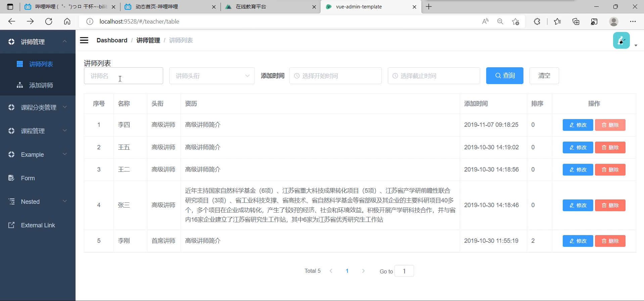Collapse the 讲师管理 menu chevron
Viewport: 644px width, 301px height.
(65, 41)
